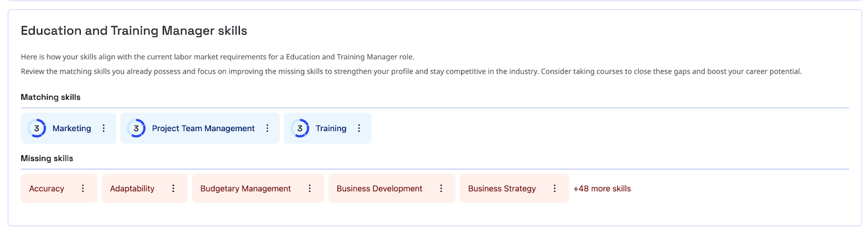The image size is (868, 234).
Task: Click the Business Strategy skill label
Action: click(502, 188)
